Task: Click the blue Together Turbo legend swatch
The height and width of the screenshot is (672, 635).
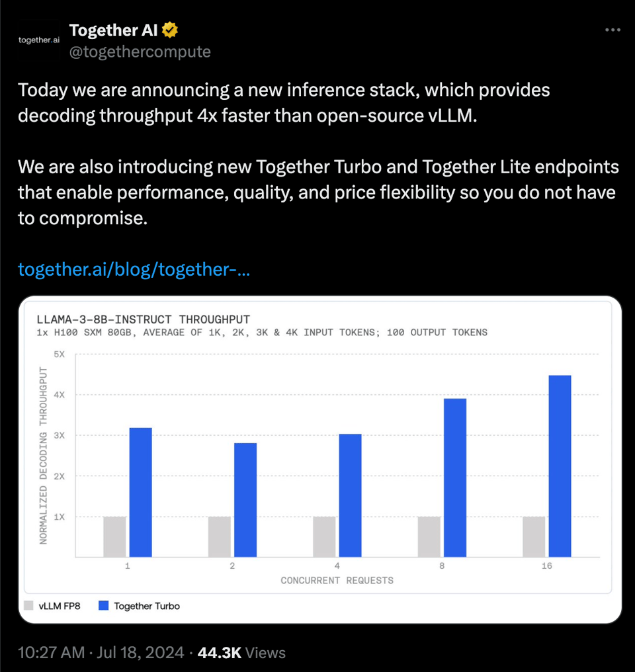Action: coord(103,605)
